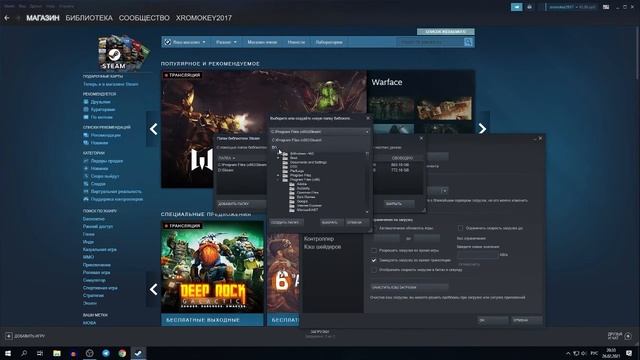Open the Windows Start menu
The width and height of the screenshot is (640, 360).
[x=8, y=353]
